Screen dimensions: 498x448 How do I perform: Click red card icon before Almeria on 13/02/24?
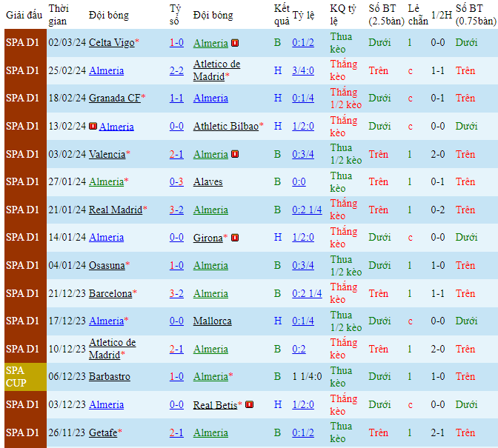coord(93,127)
